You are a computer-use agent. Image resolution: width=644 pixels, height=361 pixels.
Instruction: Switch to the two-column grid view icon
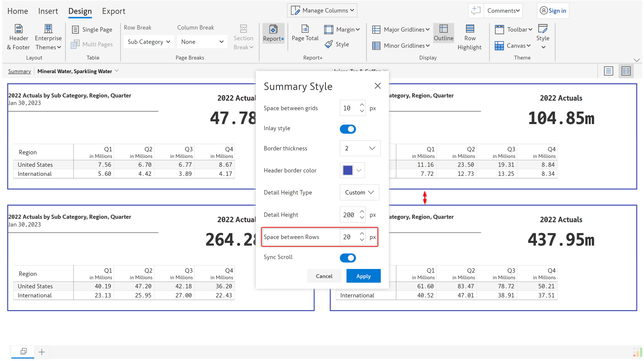pyautogui.click(x=626, y=71)
